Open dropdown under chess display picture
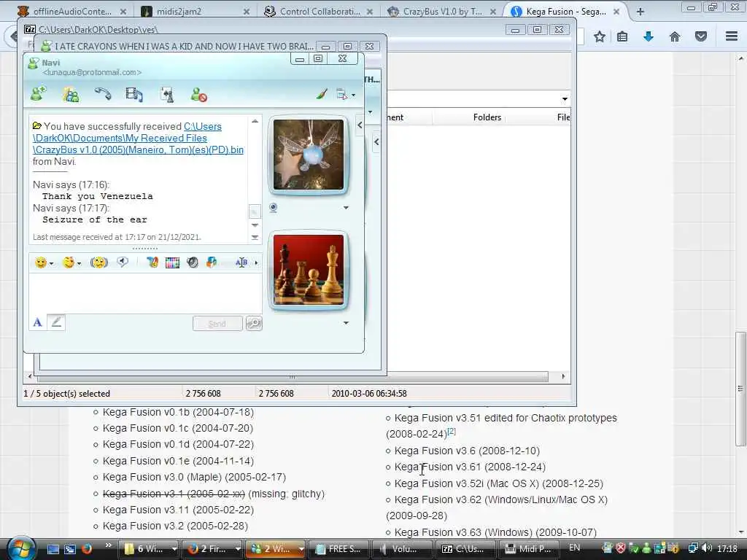 [x=346, y=323]
